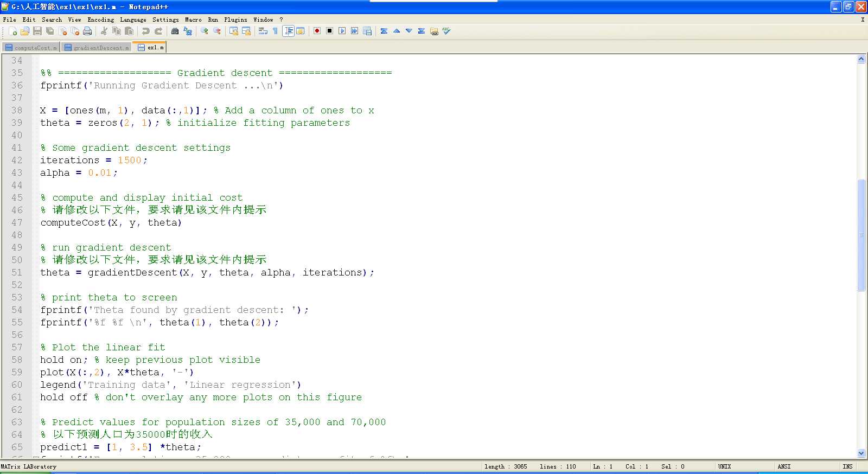This screenshot has width=868, height=474.
Task: Open the Edit menu
Action: click(29, 20)
